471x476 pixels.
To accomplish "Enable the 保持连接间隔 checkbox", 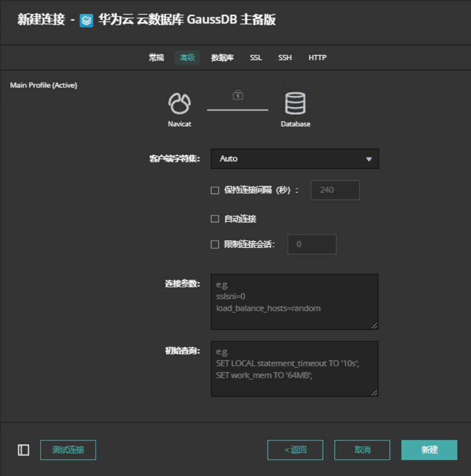I will pyautogui.click(x=215, y=190).
